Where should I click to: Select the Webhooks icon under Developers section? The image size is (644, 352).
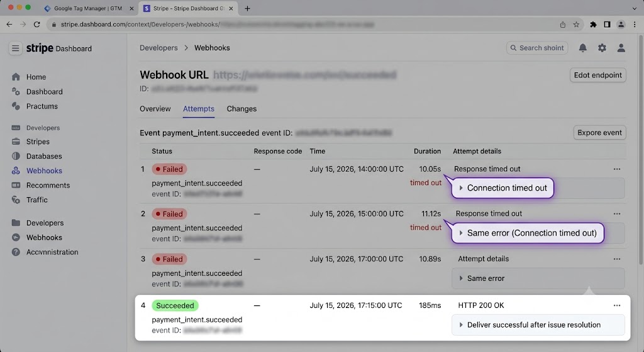(16, 171)
